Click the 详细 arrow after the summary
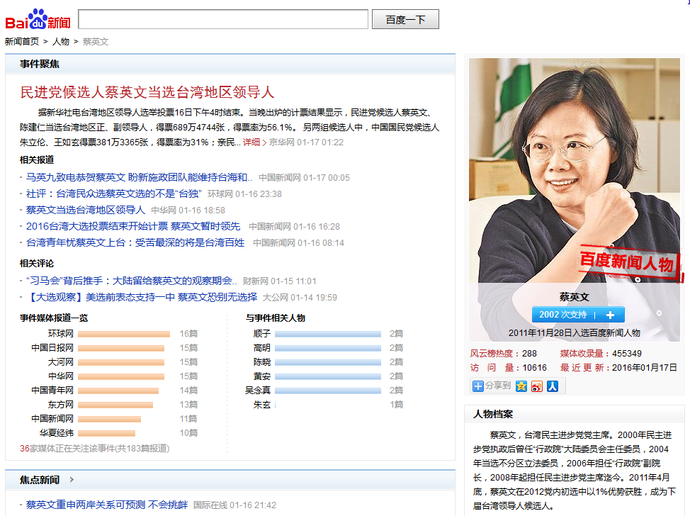690x516 pixels. click(x=264, y=143)
